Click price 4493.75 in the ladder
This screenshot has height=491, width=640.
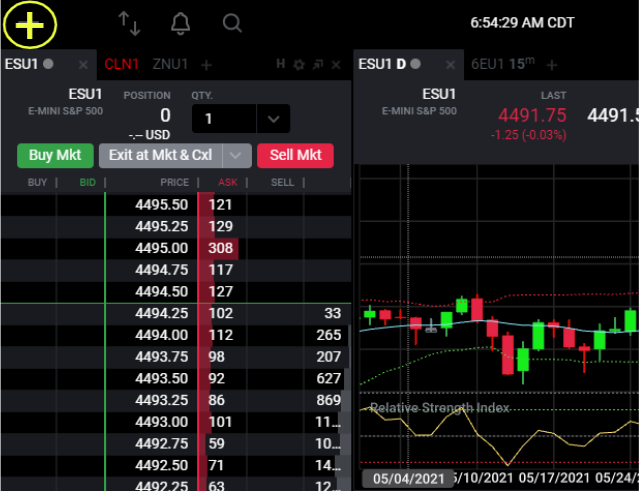pos(162,357)
